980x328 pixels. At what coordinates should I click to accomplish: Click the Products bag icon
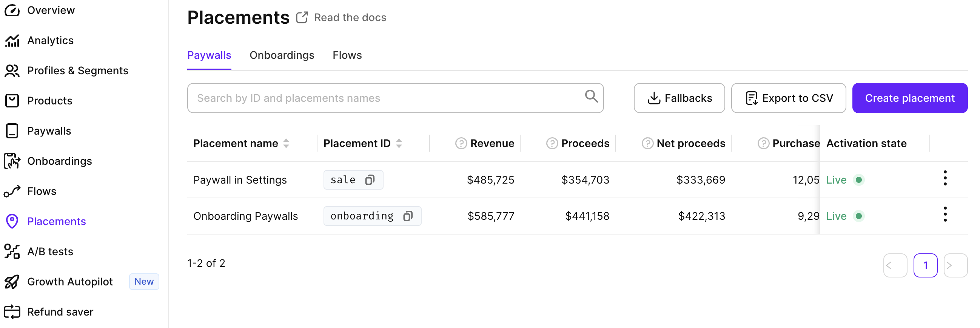pos(12,101)
